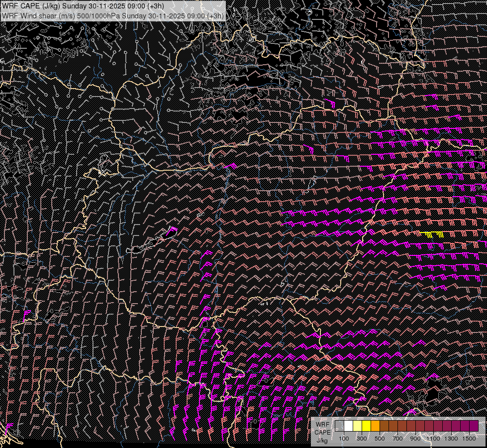The height and width of the screenshot is (448, 487).
Task: Click the 300 tick label in the legend
Action: [362, 439]
